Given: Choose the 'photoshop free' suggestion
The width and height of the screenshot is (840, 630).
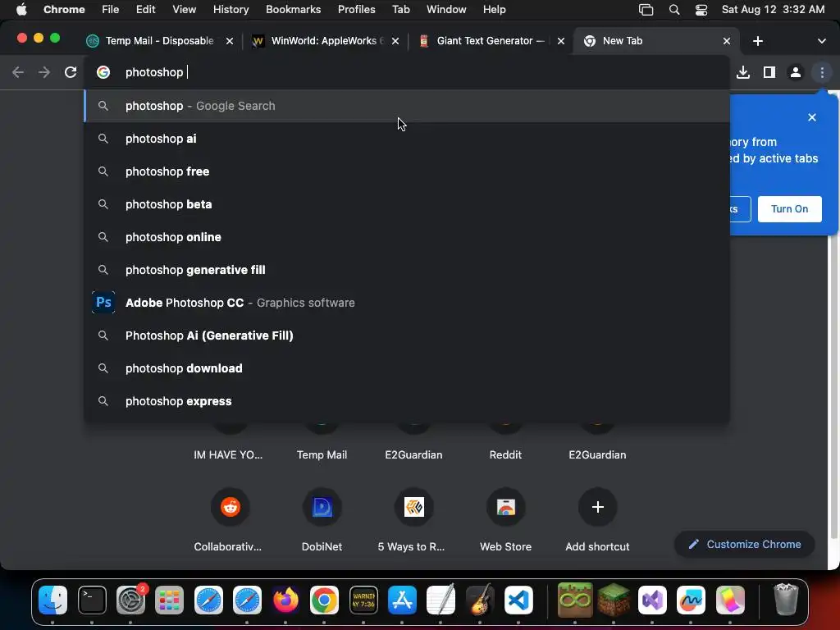Looking at the screenshot, I should (407, 171).
